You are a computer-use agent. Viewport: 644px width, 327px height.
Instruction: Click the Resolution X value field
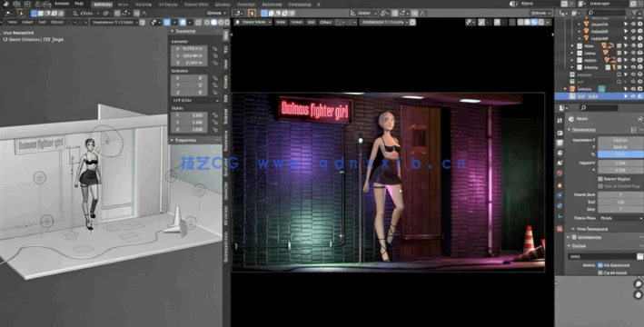pyautogui.click(x=620, y=140)
